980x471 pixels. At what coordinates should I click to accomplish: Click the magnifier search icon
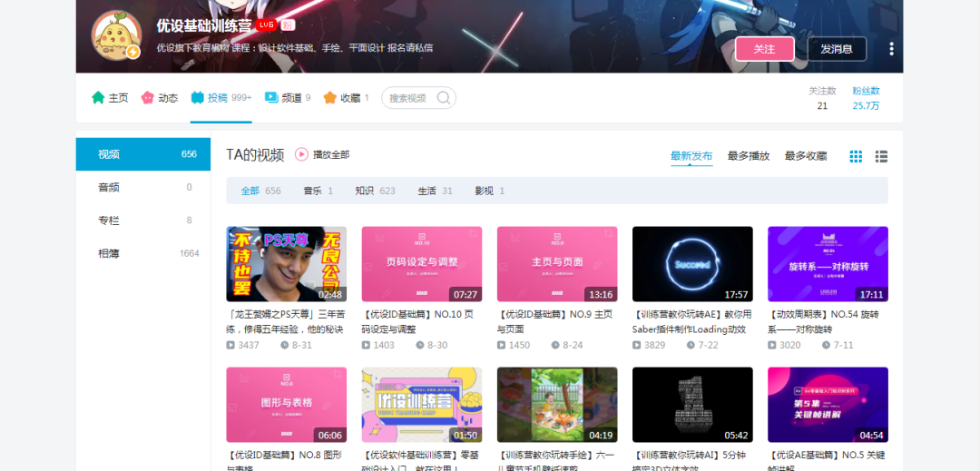(x=443, y=98)
